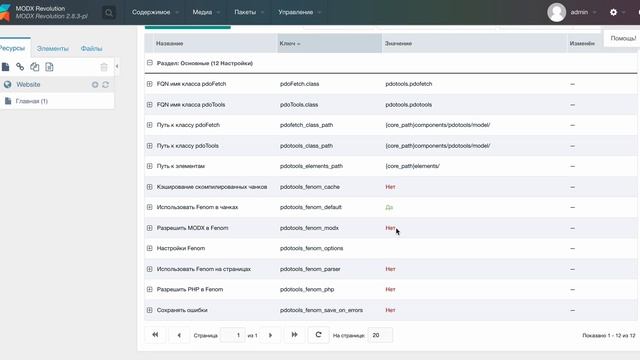
Task: Switch to the Элементы tab
Action: (53, 48)
